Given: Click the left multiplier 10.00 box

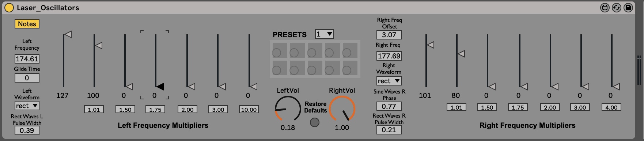Looking at the screenshot, I should pos(249,109).
